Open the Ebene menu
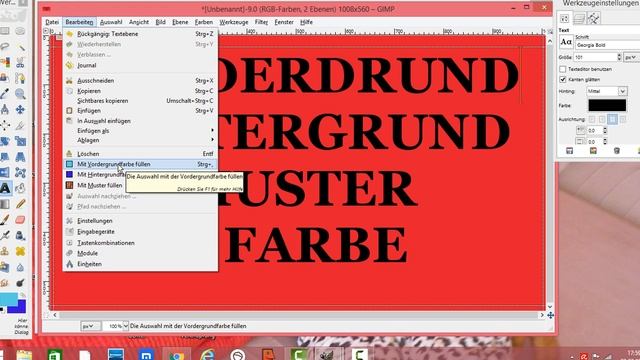 tap(180, 22)
